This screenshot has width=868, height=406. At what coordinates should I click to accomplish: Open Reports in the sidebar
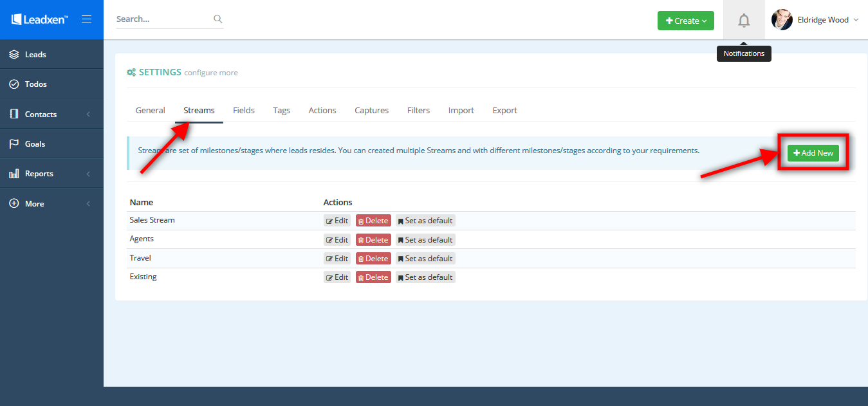[51, 174]
